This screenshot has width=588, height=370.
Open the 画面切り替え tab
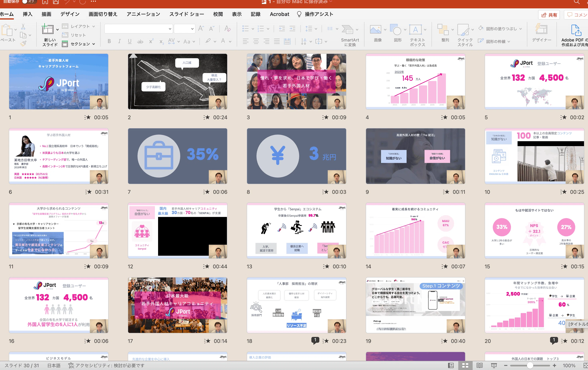(103, 14)
